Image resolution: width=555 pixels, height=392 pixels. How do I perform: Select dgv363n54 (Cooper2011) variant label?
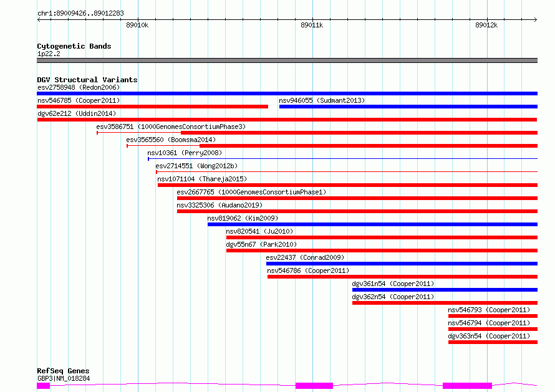click(489, 336)
